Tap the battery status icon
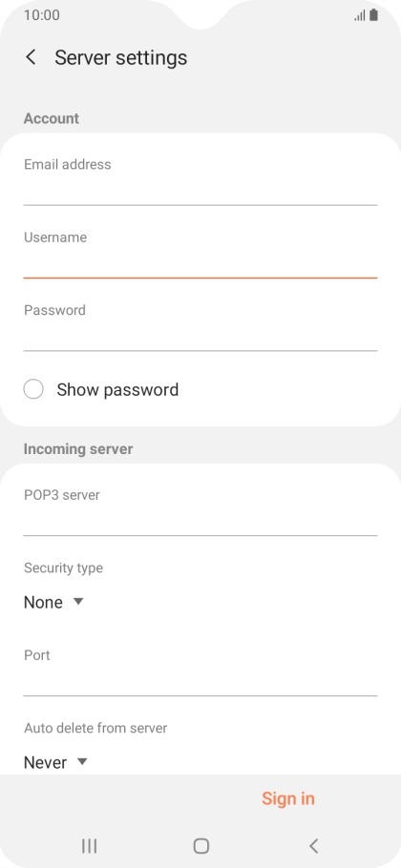401x868 pixels. (374, 15)
